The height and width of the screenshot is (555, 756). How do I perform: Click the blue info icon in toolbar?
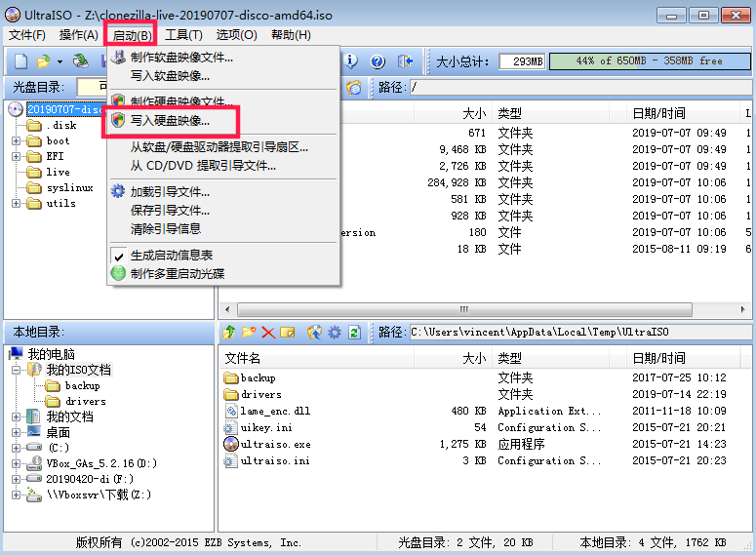tap(351, 61)
